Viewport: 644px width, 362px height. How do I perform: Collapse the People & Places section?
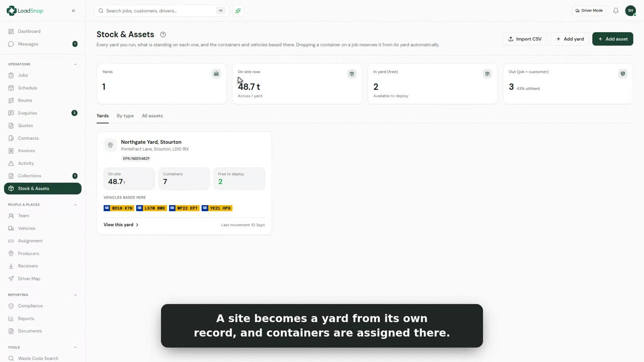click(x=75, y=205)
